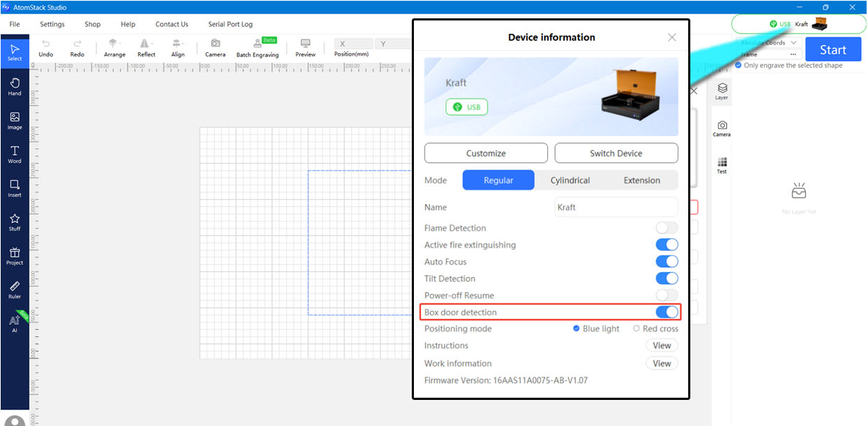
Task: Open the Absolute Coords dropdown
Action: click(769, 42)
